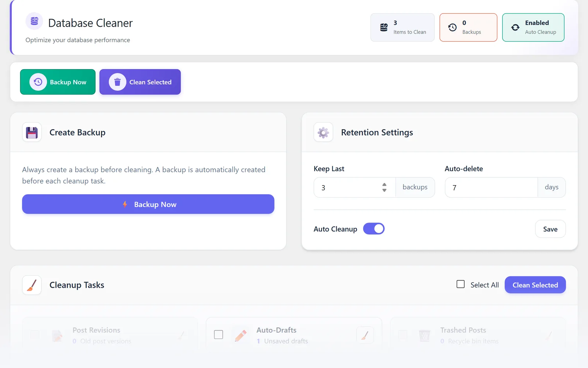The image size is (588, 368).
Task: Focus the Keep Last backups number field
Action: point(355,187)
